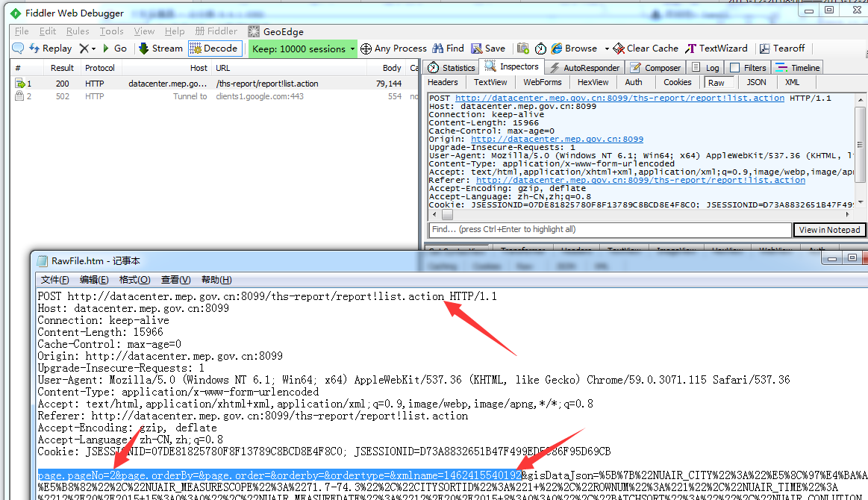The height and width of the screenshot is (500, 868).
Task: Select the Cookies inspector tab
Action: click(678, 82)
